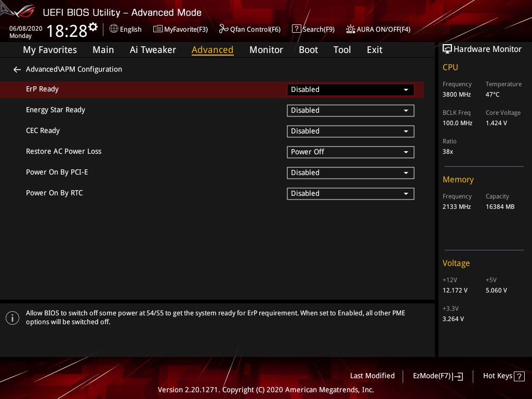Click the Advanced\APM Configuration breadcrumb text

(74, 69)
